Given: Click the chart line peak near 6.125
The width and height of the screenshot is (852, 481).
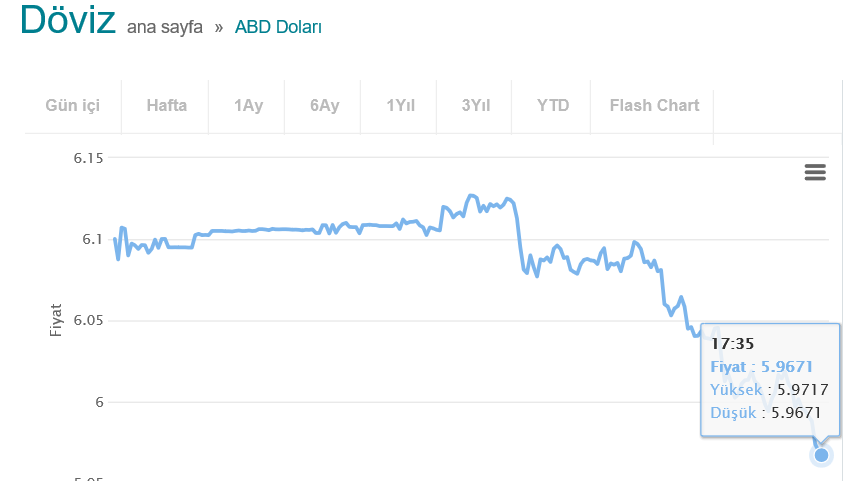Looking at the screenshot, I should [x=472, y=196].
